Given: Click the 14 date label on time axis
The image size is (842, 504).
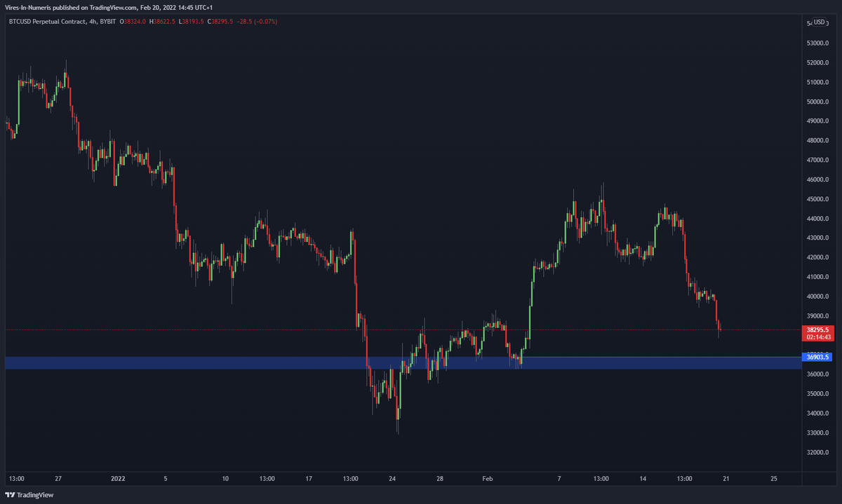Looking at the screenshot, I should [643, 479].
